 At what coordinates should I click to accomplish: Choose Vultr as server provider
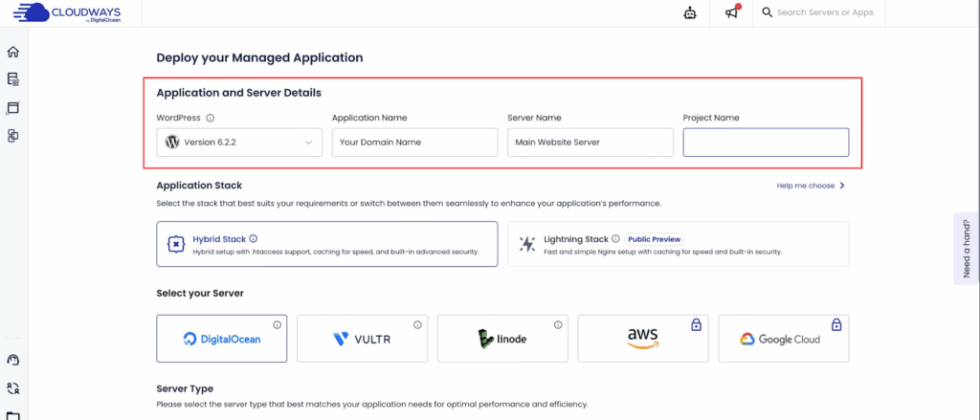[363, 339]
